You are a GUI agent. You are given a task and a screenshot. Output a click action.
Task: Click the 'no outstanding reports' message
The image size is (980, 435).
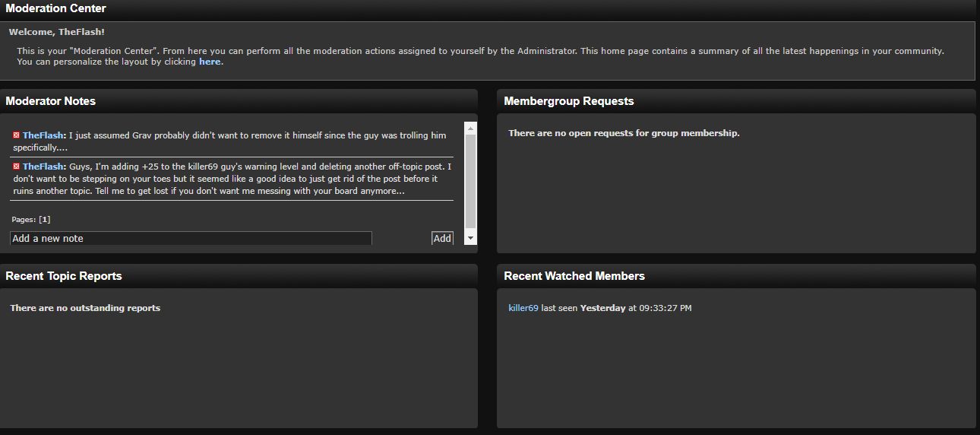tap(85, 308)
